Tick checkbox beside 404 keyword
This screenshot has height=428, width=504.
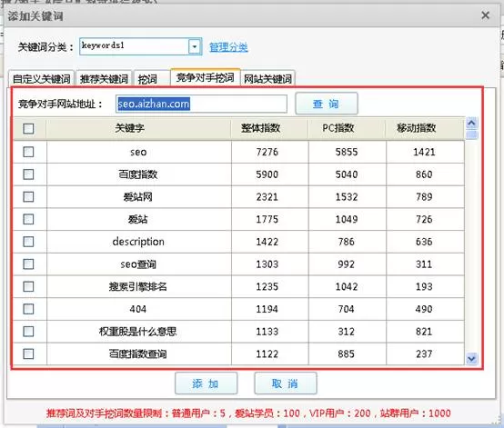pyautogui.click(x=28, y=309)
